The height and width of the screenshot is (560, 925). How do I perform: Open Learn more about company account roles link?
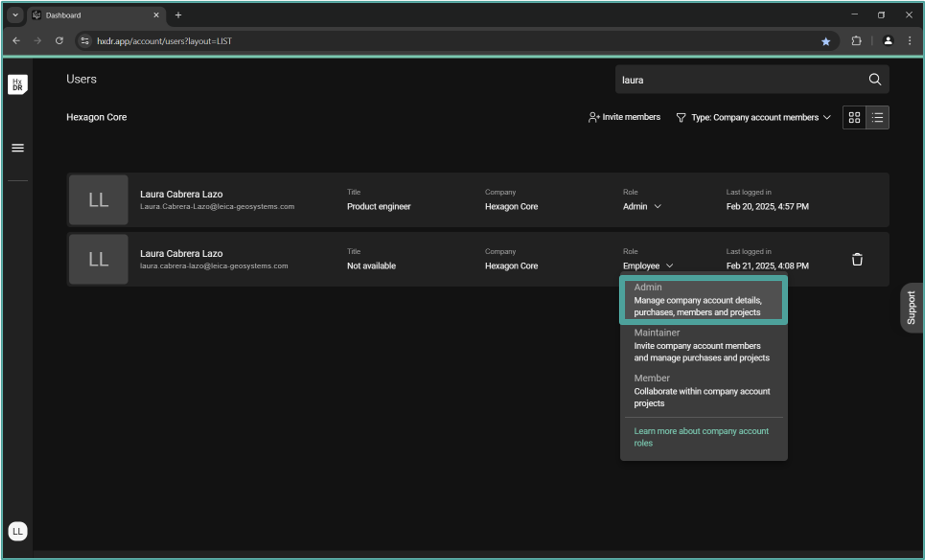(701, 437)
